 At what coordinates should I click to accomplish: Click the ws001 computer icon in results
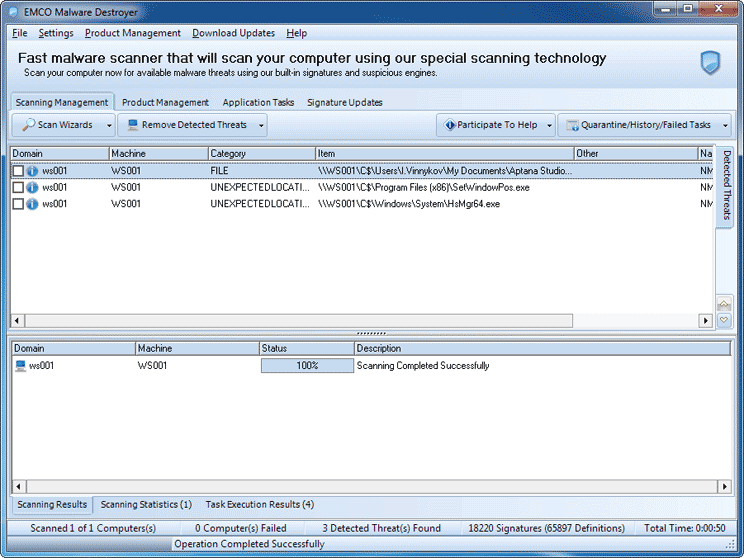pyautogui.click(x=20, y=366)
